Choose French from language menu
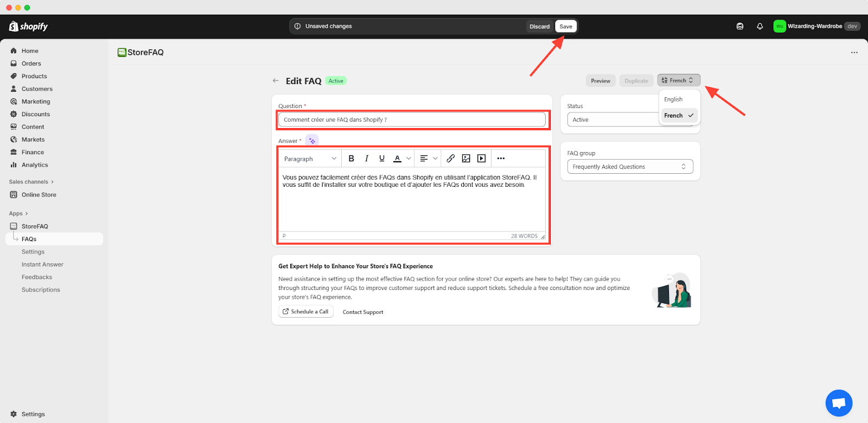The height and width of the screenshot is (423, 868). (x=679, y=116)
